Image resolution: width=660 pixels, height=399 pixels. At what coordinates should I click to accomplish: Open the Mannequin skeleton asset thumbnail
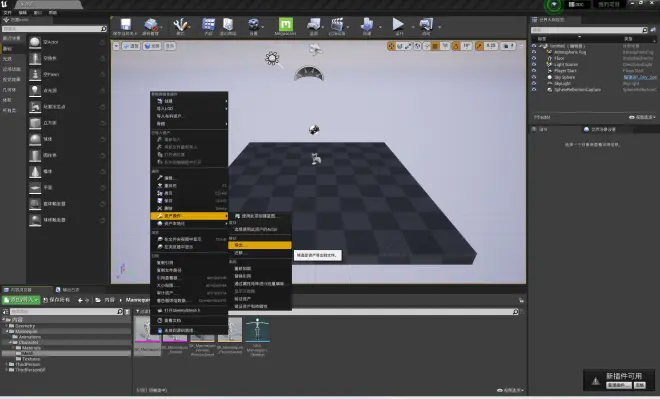(257, 337)
